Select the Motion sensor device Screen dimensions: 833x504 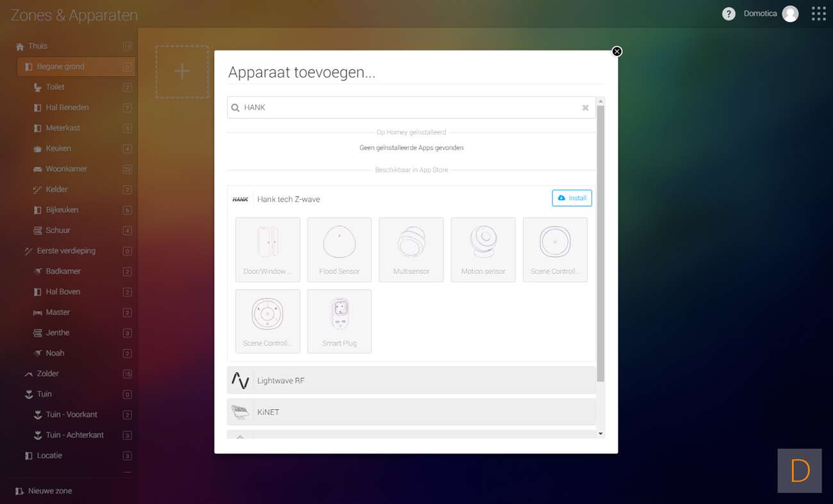tap(483, 250)
